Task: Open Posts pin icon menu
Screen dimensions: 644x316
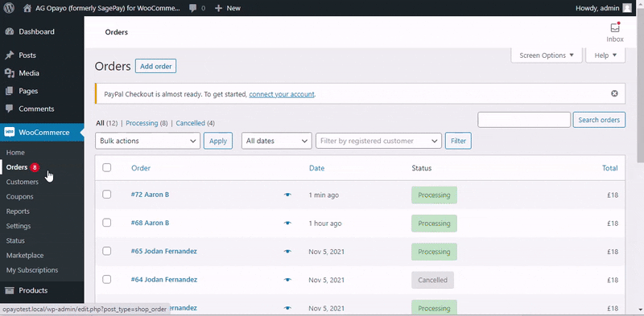Action: [x=9, y=55]
